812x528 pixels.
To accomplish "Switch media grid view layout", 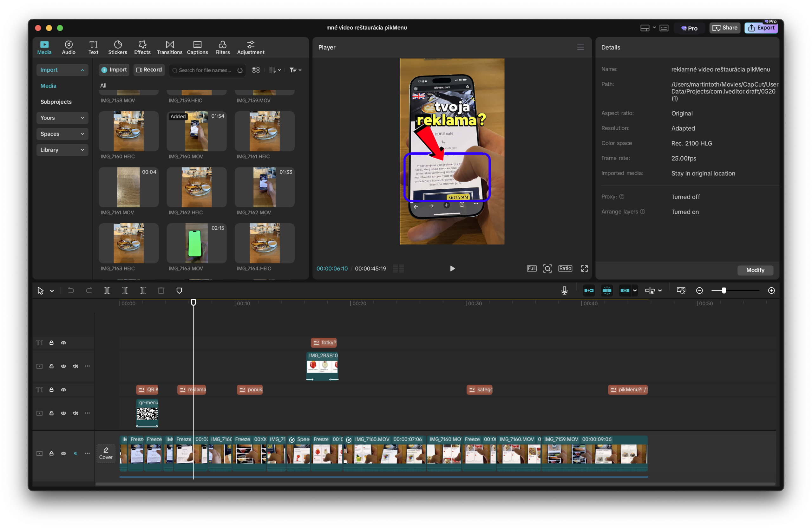I will [256, 70].
